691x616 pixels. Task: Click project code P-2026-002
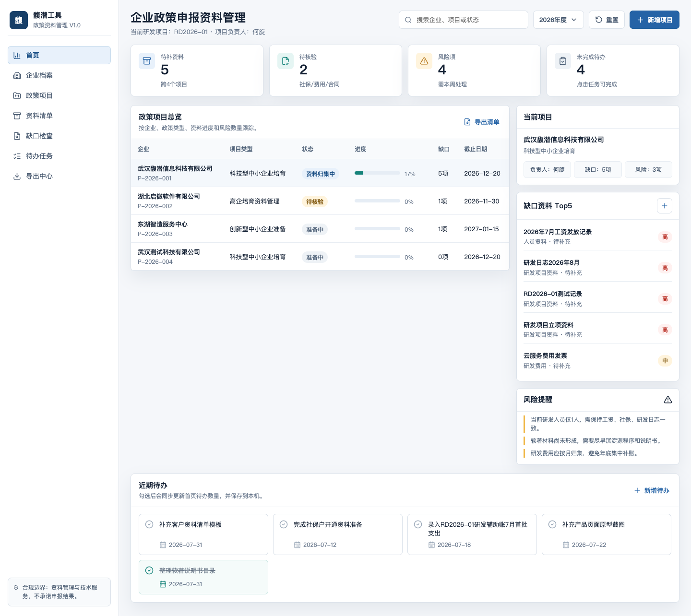click(x=155, y=206)
